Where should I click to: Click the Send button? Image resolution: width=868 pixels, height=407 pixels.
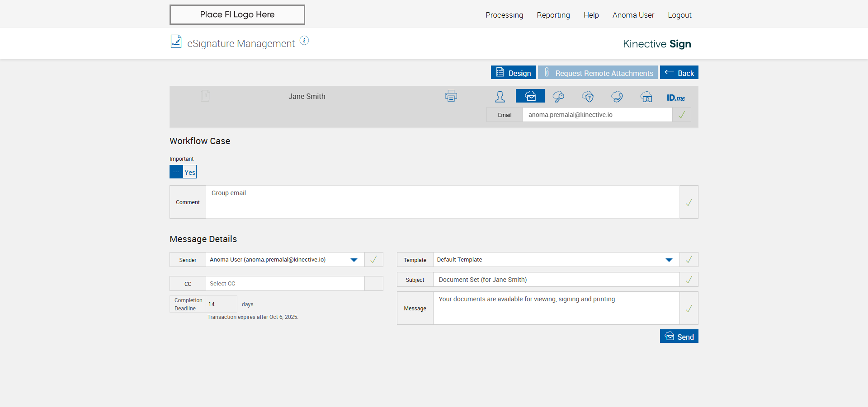[x=679, y=337]
